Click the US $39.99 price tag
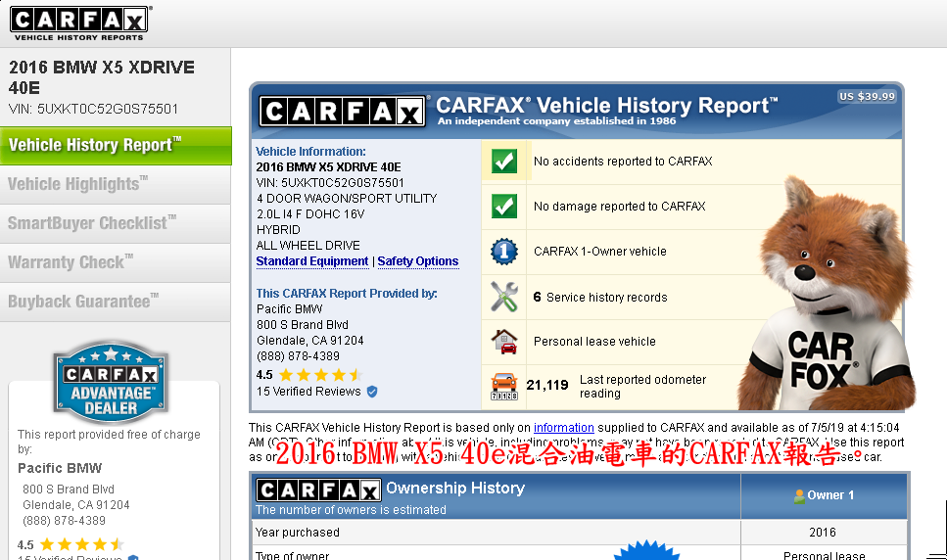Viewport: 947px width, 560px height. [x=867, y=97]
